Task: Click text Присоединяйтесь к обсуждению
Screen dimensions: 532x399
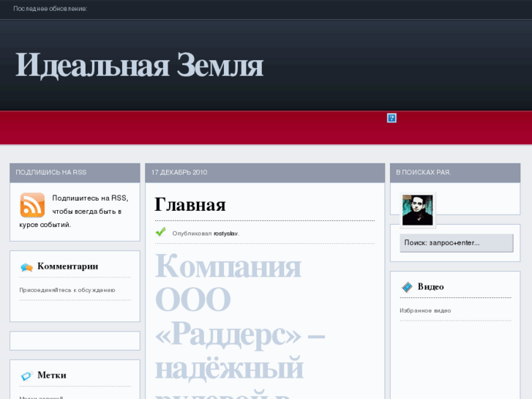Action: [x=67, y=290]
